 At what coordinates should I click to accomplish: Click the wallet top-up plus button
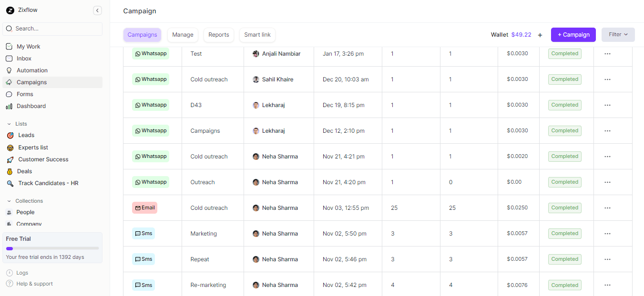pyautogui.click(x=540, y=34)
